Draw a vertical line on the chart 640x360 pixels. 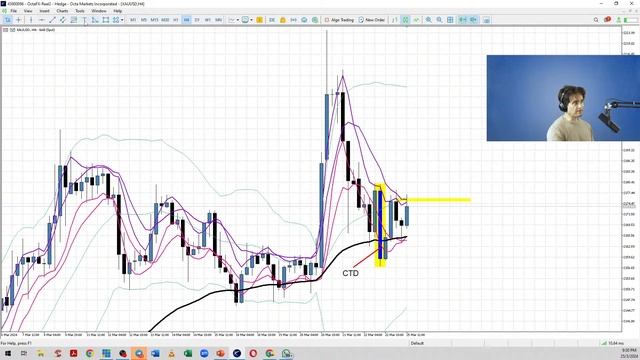[31, 20]
